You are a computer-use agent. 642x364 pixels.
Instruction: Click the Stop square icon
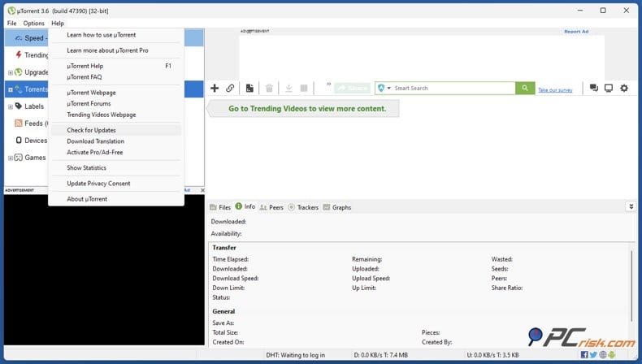(x=304, y=88)
